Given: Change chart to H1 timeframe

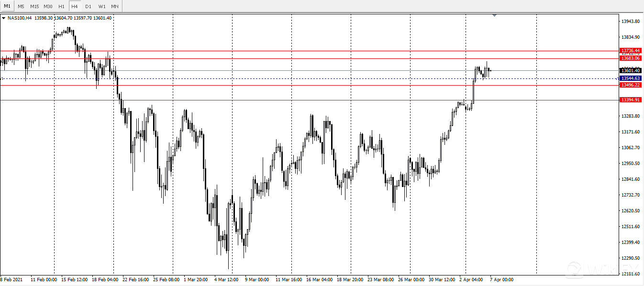Looking at the screenshot, I should click(x=61, y=6).
